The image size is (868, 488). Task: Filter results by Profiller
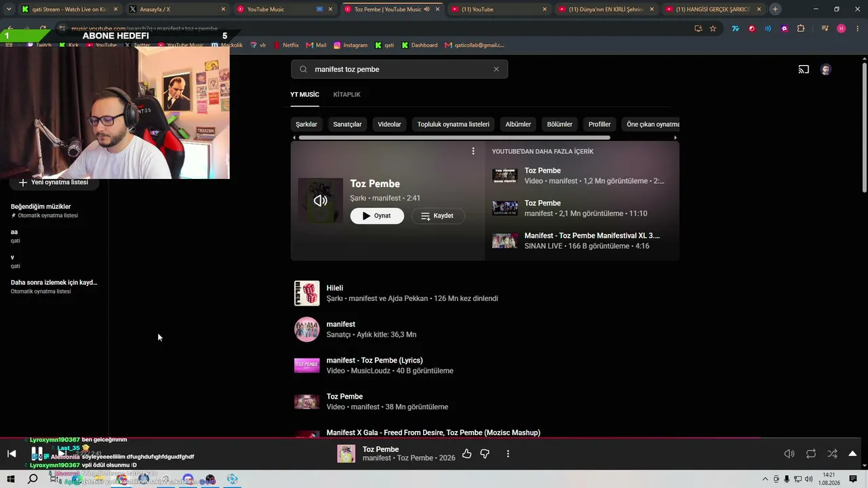point(599,125)
